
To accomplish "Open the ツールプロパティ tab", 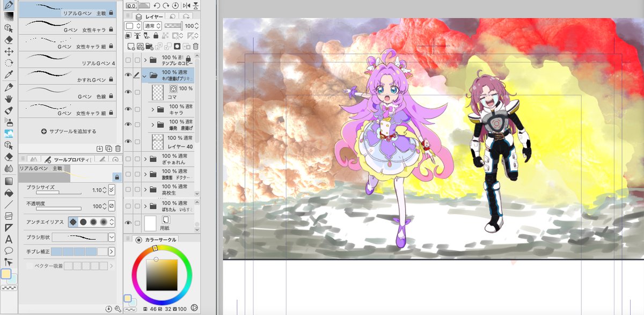I will [x=68, y=159].
